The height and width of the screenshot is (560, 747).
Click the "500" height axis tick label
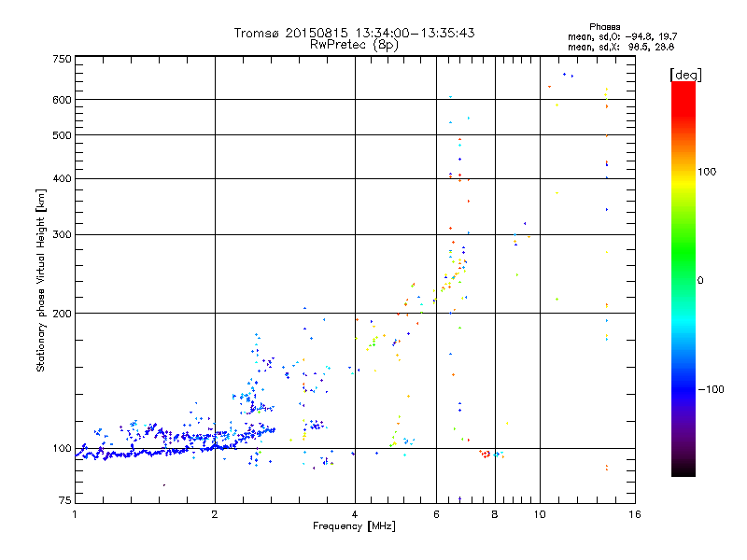coord(63,135)
